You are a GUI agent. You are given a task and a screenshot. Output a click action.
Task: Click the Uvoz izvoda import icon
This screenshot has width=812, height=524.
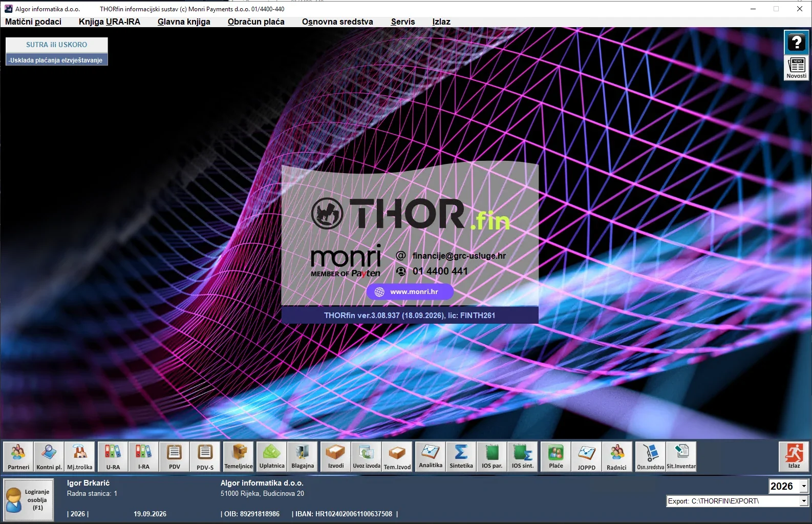pos(367,456)
